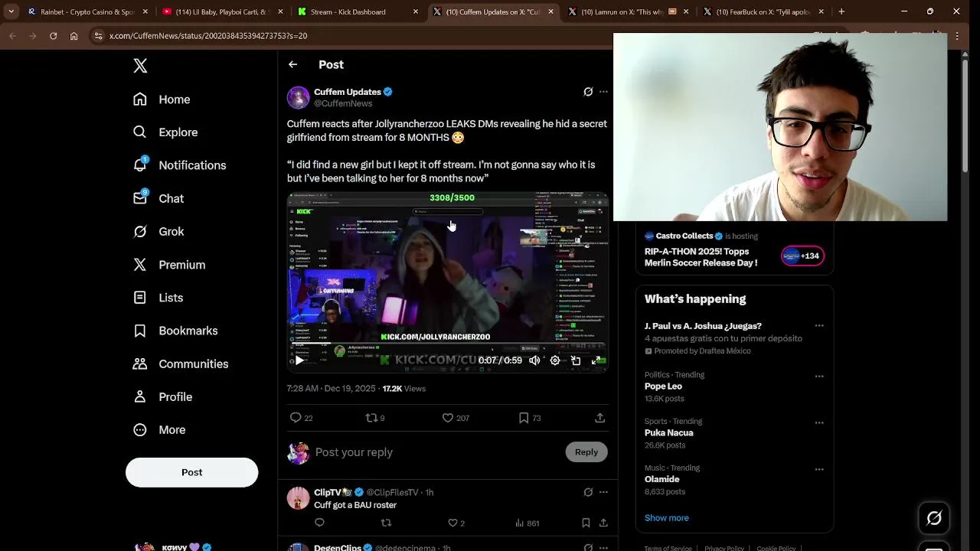Enter fullscreen on the video
Viewport: 980px width, 551px height.
click(596, 360)
